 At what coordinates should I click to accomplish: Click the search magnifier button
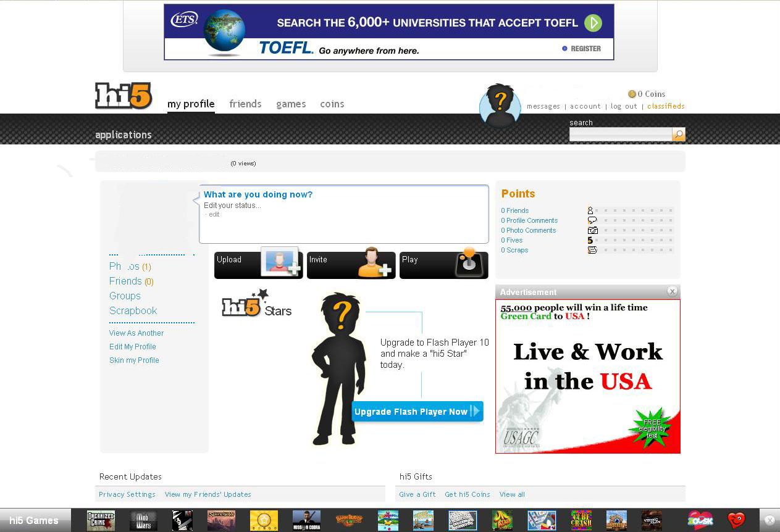pos(679,135)
